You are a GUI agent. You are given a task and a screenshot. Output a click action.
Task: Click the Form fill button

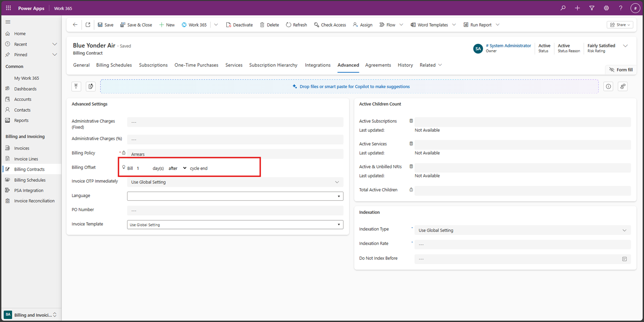click(621, 69)
